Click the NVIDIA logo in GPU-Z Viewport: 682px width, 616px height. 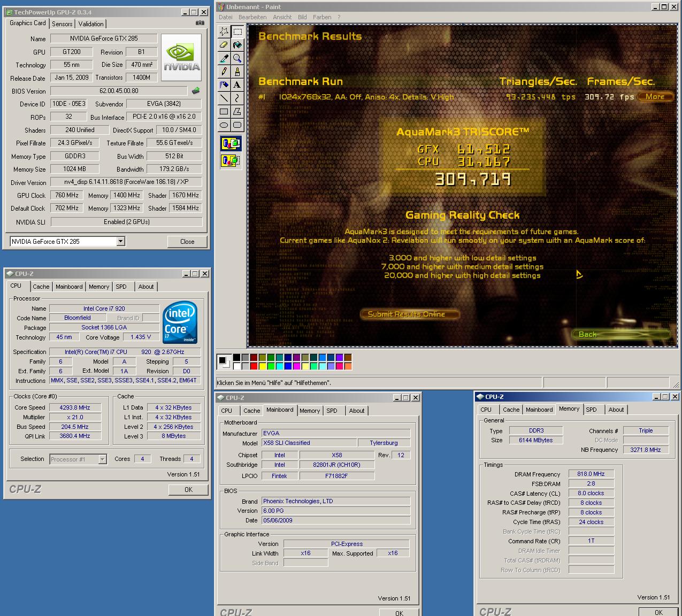(x=182, y=58)
